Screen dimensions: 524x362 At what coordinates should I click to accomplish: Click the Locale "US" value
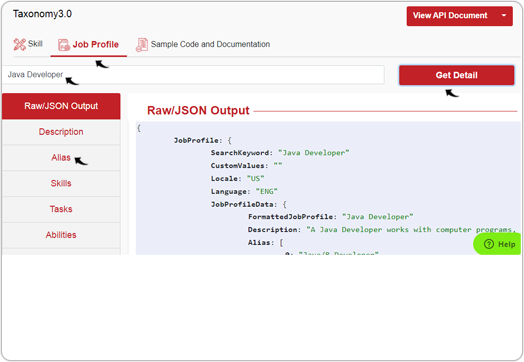point(255,178)
